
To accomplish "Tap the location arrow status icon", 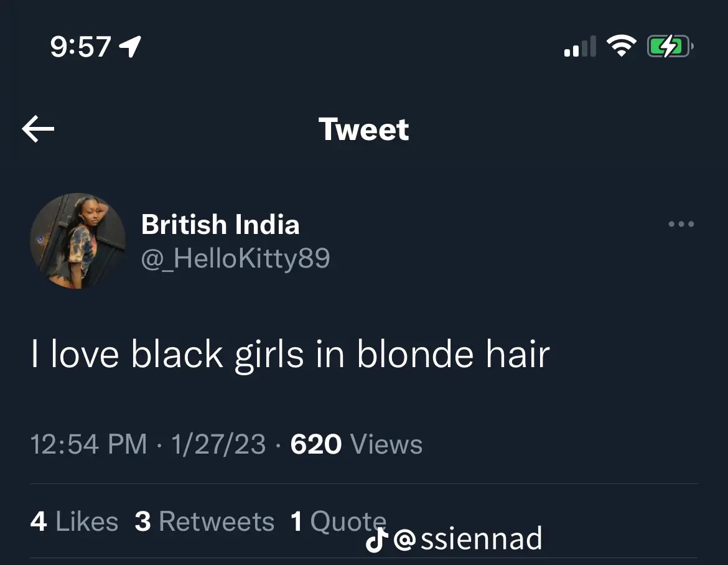I will coord(130,47).
